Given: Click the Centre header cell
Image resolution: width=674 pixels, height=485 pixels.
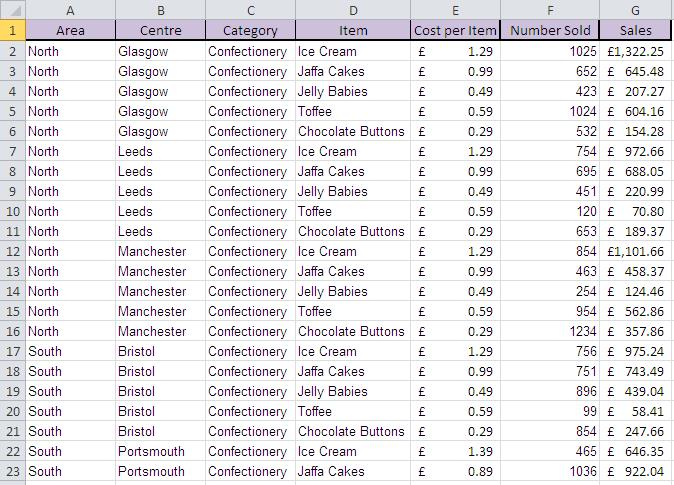Looking at the screenshot, I should tap(159, 30).
